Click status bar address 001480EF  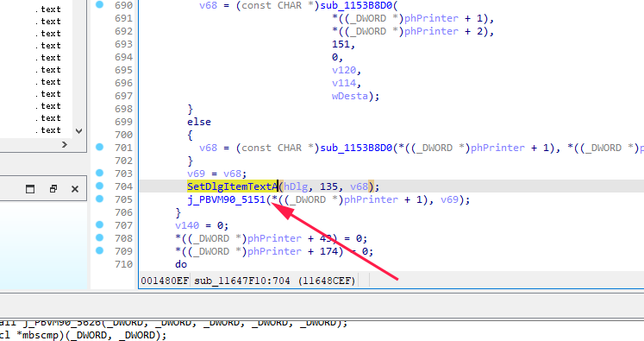pos(165,281)
